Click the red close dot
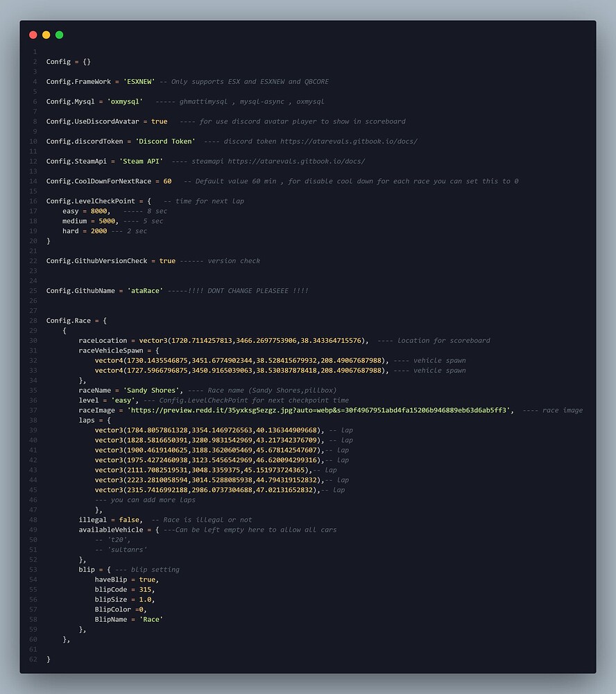The height and width of the screenshot is (694, 616). point(33,35)
